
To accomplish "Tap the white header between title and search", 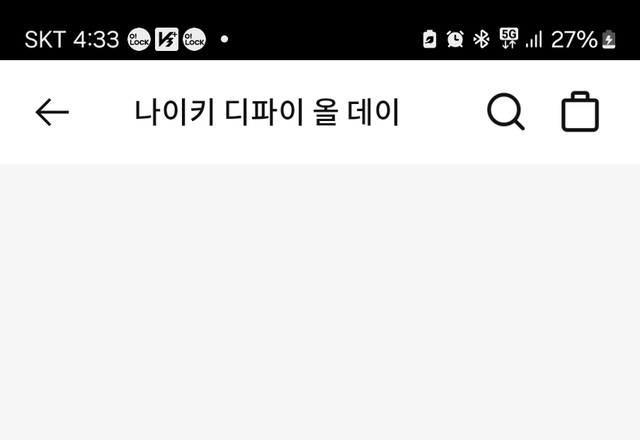I will 443,112.
